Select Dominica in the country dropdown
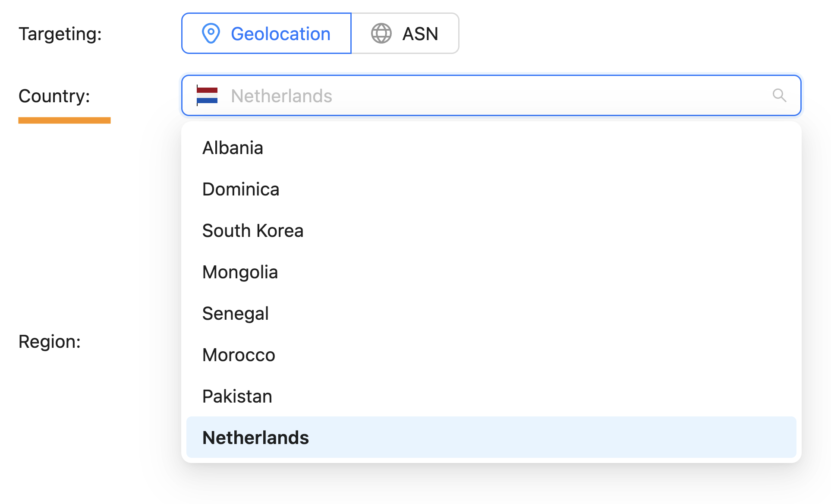Image resolution: width=831 pixels, height=504 pixels. click(241, 189)
